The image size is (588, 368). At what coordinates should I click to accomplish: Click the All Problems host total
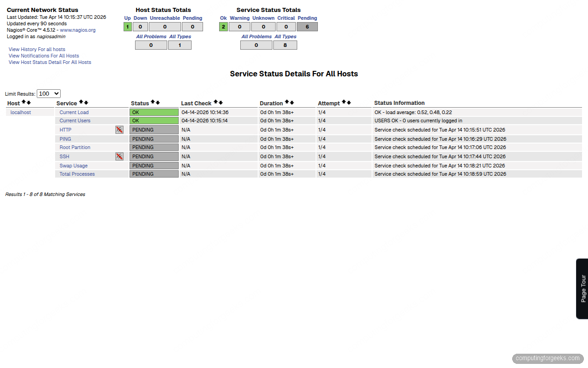(x=151, y=45)
